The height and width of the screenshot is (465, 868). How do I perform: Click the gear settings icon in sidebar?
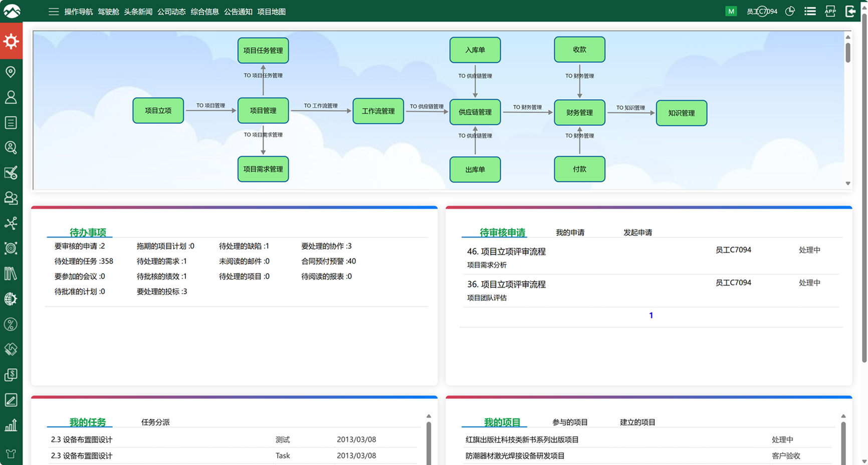(x=11, y=42)
